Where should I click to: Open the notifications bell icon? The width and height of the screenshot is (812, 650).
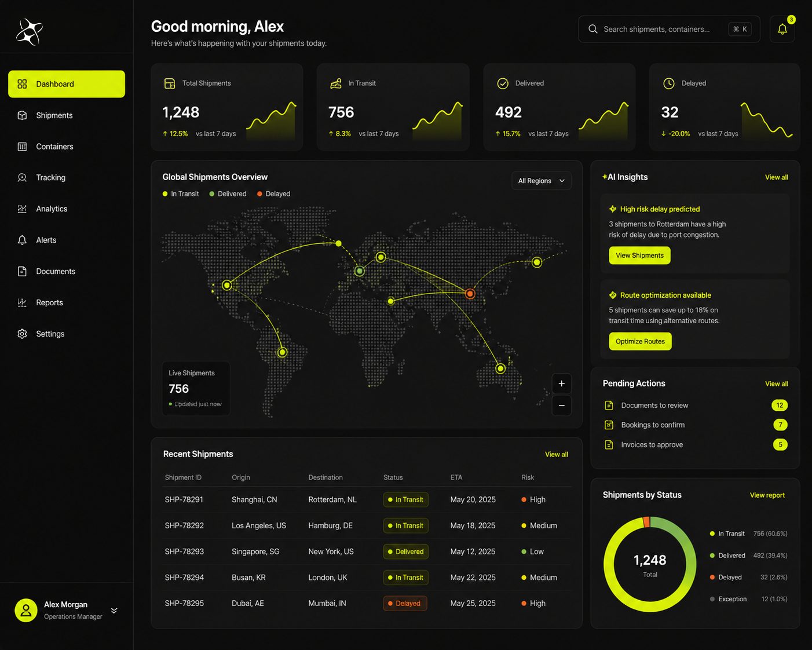[x=782, y=29]
